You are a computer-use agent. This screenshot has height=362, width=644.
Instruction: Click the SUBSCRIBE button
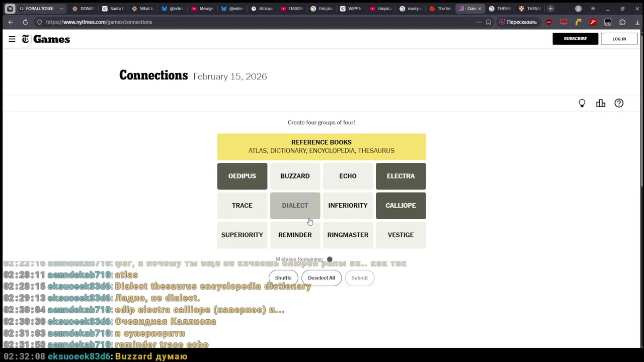coord(575,39)
